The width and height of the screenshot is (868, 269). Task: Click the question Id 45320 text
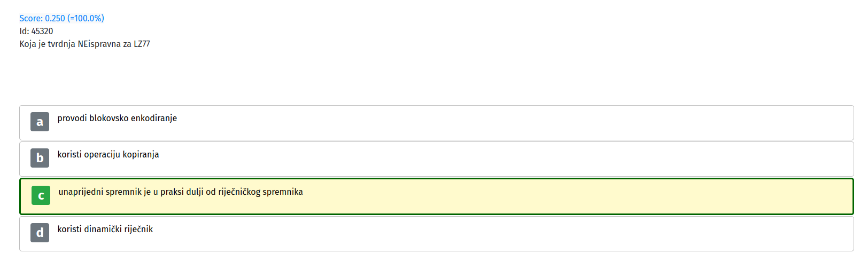[36, 31]
